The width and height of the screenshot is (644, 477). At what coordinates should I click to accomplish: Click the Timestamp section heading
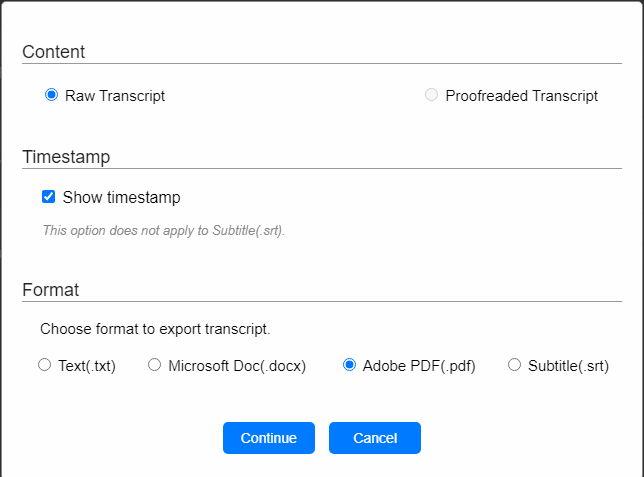coord(66,157)
